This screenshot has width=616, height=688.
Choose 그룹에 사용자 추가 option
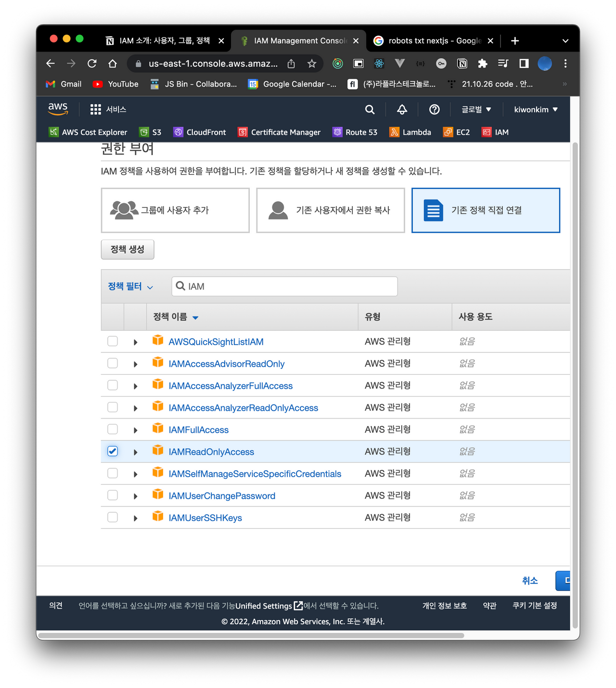(175, 210)
